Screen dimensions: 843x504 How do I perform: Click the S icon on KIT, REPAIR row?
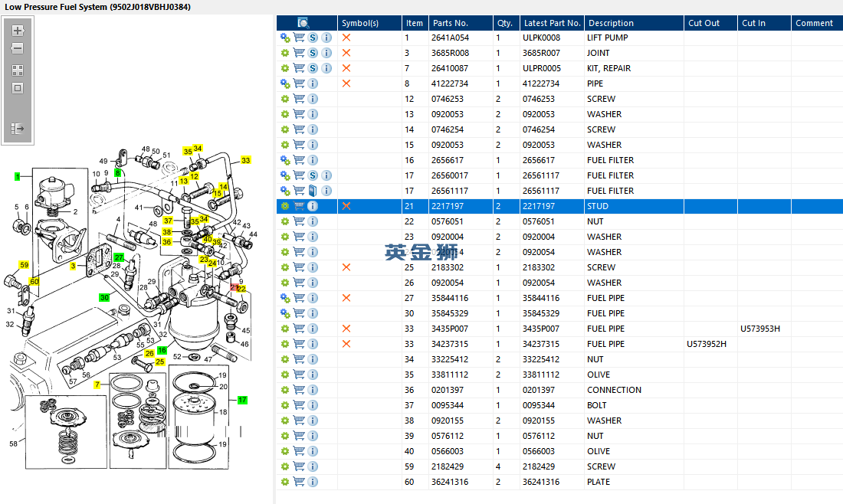pos(313,68)
